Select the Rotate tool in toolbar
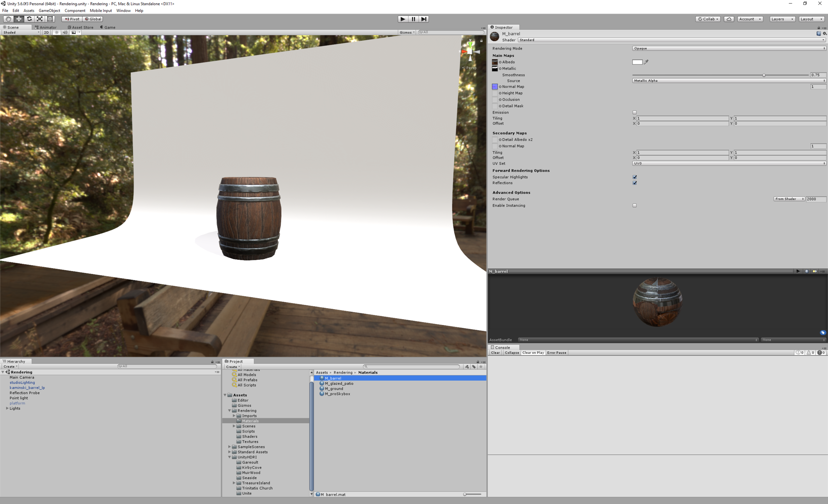The height and width of the screenshot is (504, 828). pos(29,19)
